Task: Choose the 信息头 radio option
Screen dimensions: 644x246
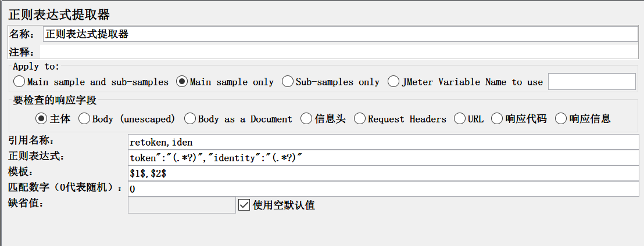Action: (x=306, y=119)
